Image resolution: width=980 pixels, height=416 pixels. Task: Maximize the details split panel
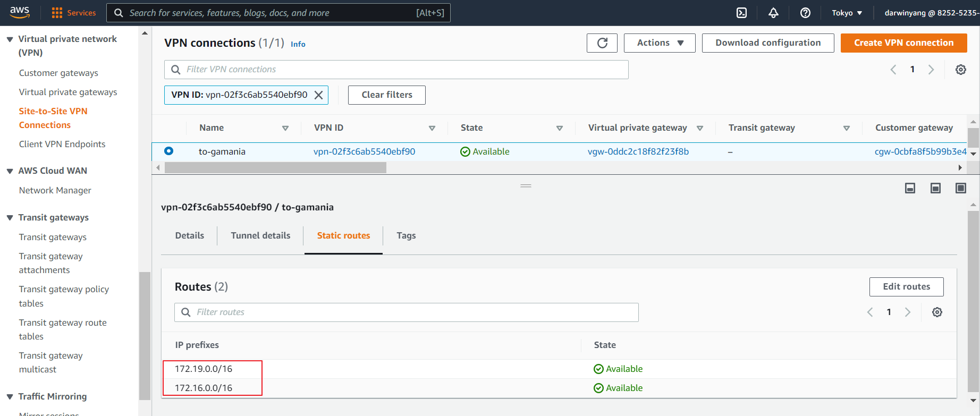pos(960,188)
